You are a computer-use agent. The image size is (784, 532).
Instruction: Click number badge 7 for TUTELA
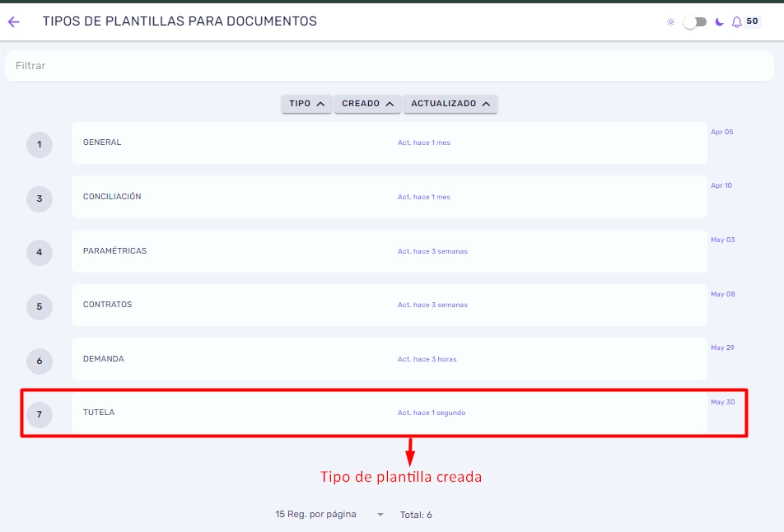pyautogui.click(x=40, y=414)
